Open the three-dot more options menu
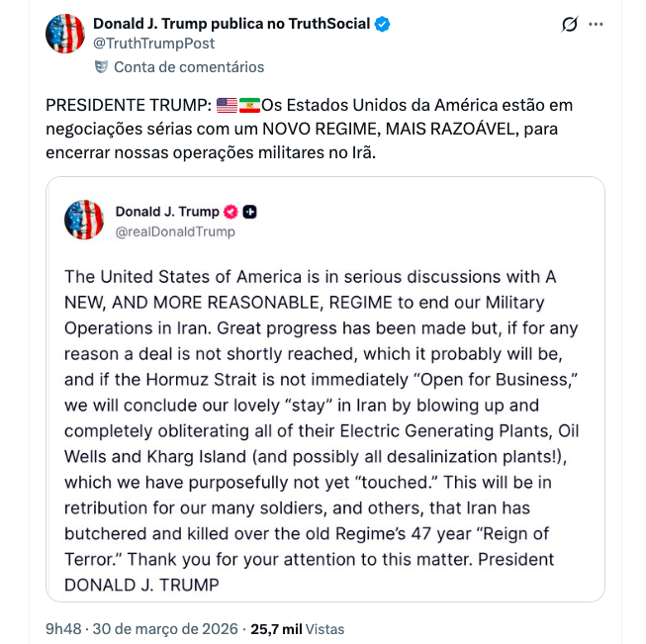 596,24
